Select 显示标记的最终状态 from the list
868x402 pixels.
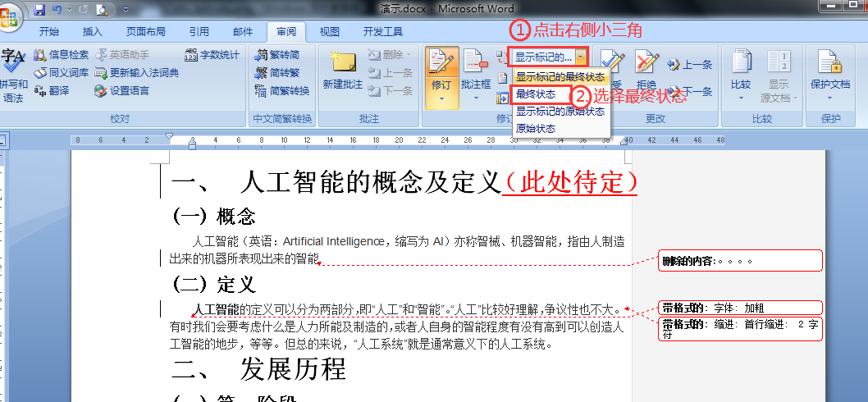560,77
